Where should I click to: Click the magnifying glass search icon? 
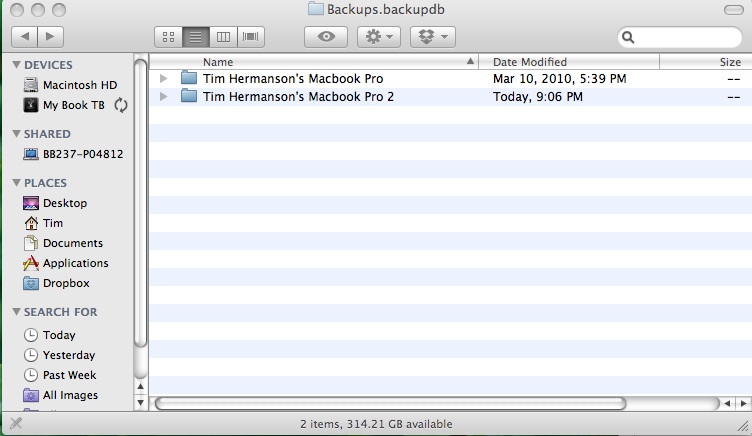(x=628, y=37)
